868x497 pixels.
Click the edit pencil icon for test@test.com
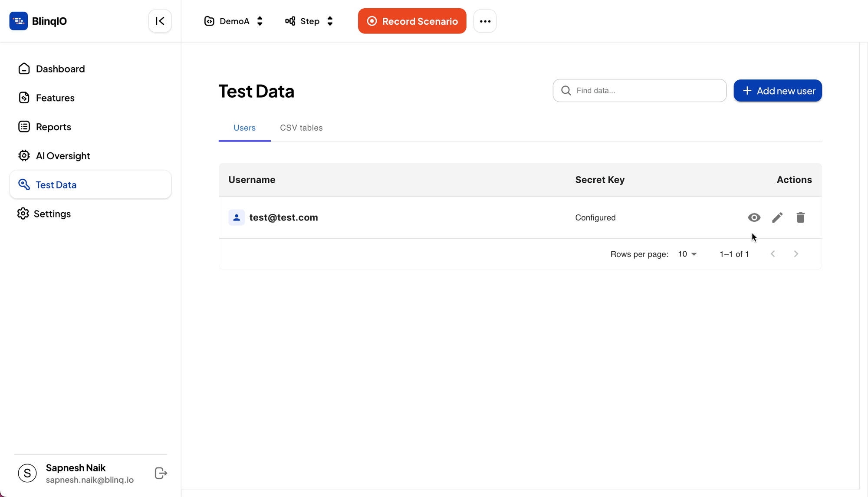click(777, 217)
